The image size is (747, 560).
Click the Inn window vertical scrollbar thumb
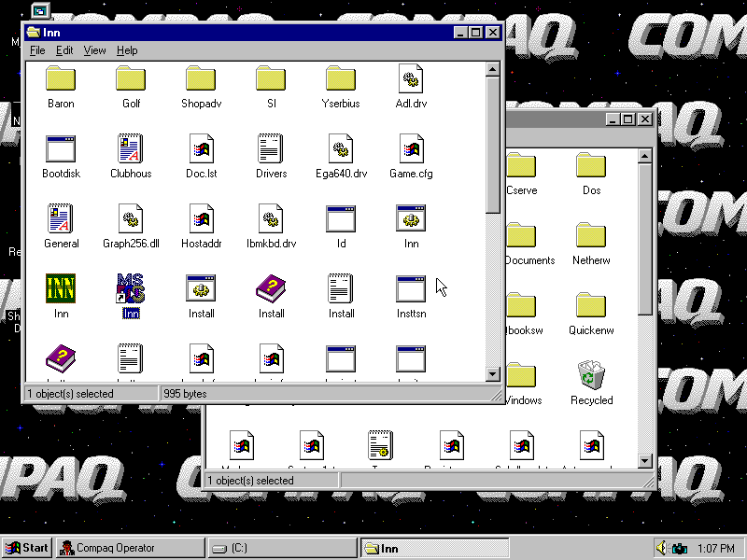(x=493, y=145)
